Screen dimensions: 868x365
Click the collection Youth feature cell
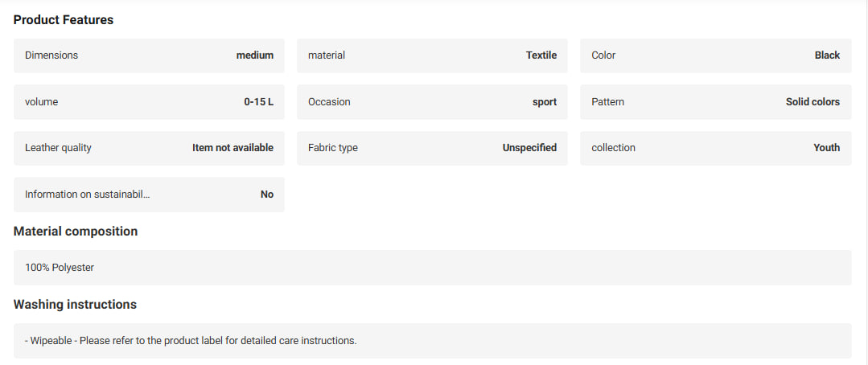716,148
